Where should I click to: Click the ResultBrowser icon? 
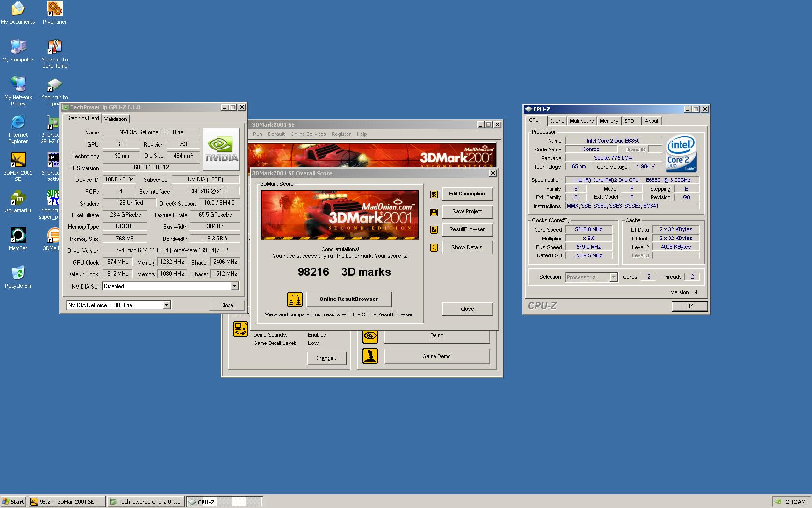(x=434, y=230)
